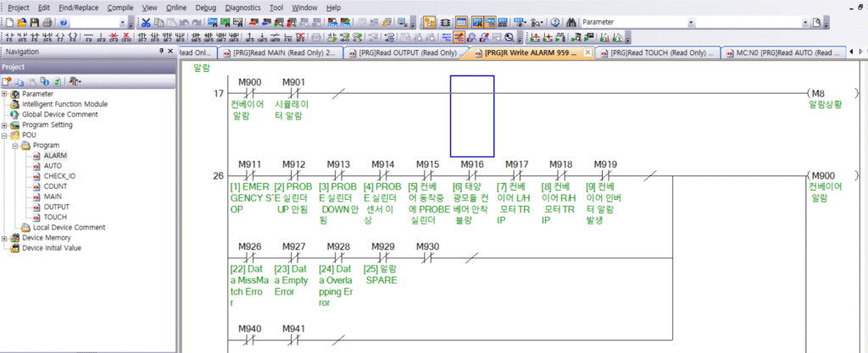This screenshot has width=868, height=353.
Task: Expand the Parameter tree node
Action: (x=5, y=94)
